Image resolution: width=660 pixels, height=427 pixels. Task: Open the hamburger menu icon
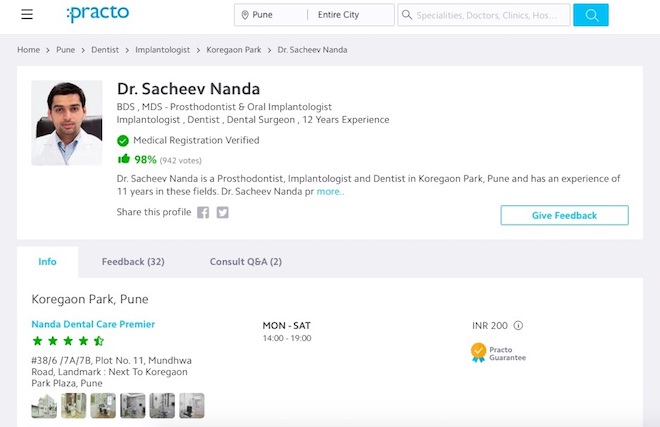27,15
